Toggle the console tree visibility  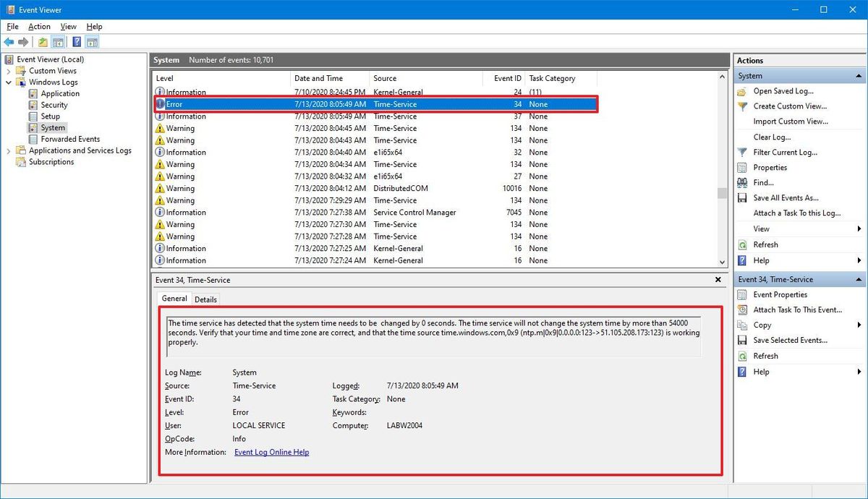point(59,41)
